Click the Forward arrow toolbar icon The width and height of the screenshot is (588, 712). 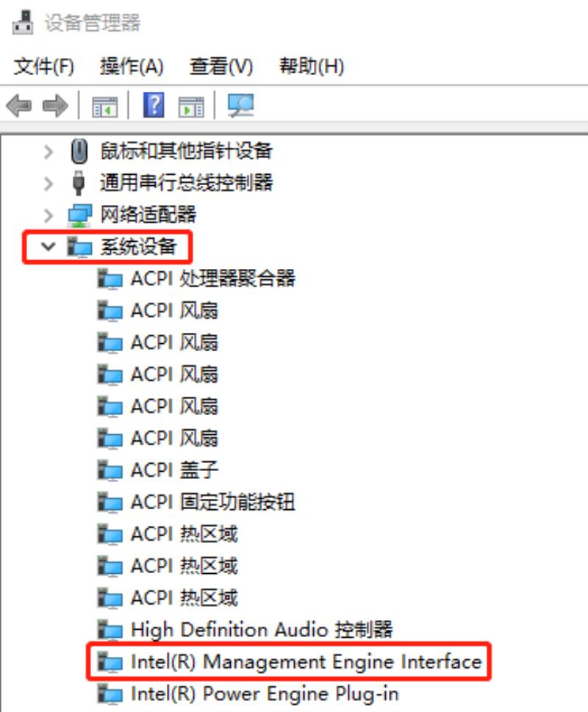pos(55,106)
